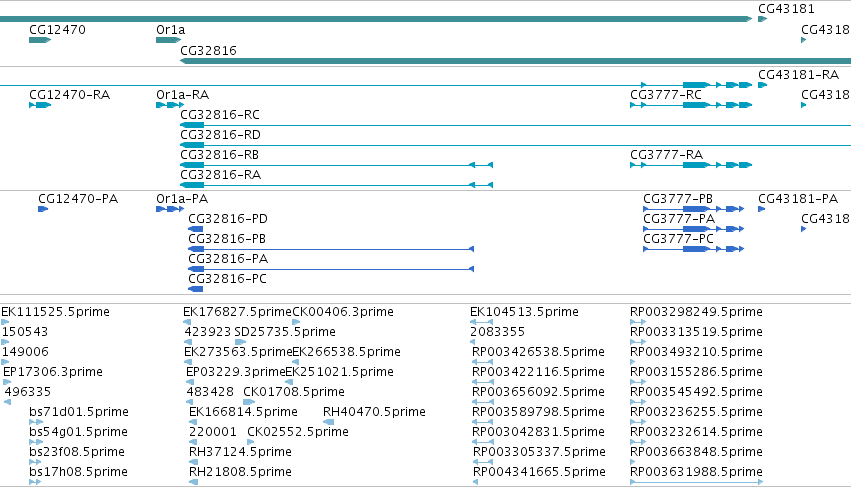Click the CG12470-RA transcript label

pyautogui.click(x=69, y=94)
